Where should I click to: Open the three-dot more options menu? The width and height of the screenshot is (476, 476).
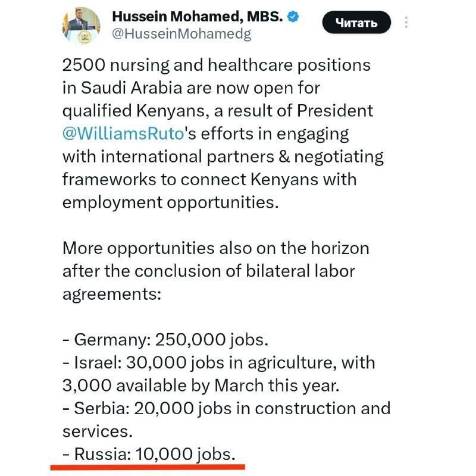[406, 22]
